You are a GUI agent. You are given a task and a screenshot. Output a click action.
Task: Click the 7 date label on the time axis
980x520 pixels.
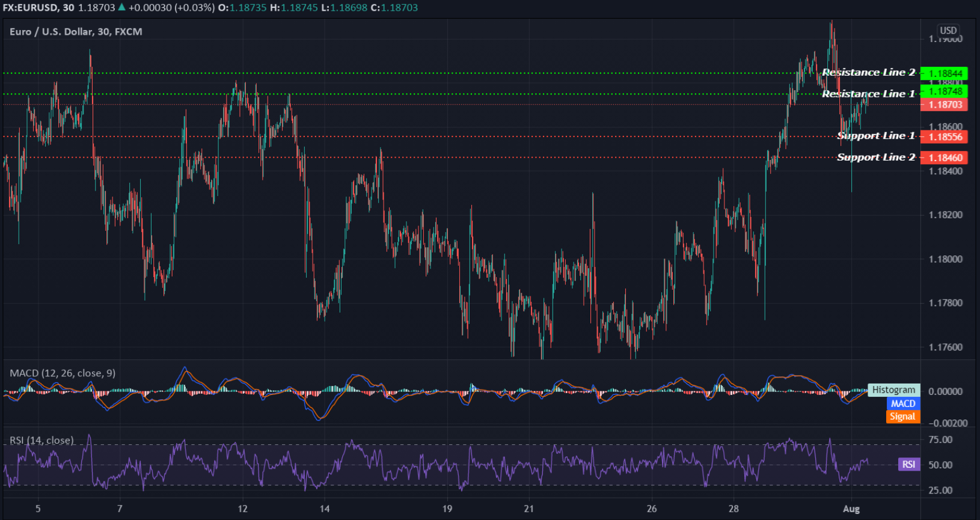pos(120,509)
